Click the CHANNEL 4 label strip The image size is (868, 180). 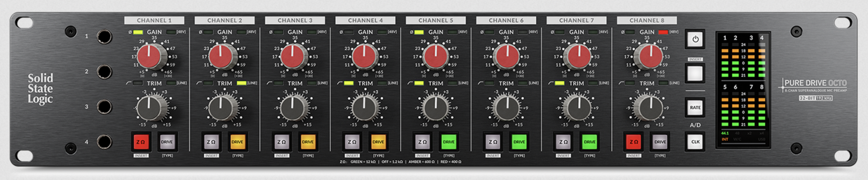[365, 20]
